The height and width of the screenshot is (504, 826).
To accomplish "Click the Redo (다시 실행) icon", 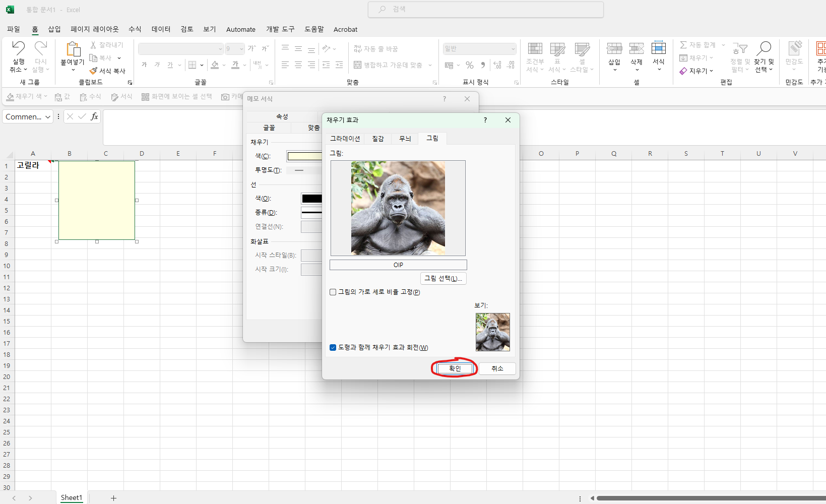I will (40, 48).
